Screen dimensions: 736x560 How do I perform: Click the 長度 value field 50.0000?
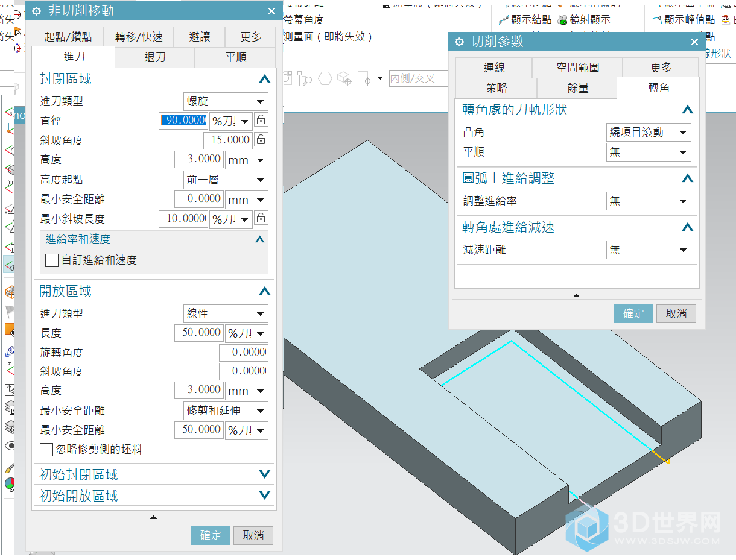(199, 333)
